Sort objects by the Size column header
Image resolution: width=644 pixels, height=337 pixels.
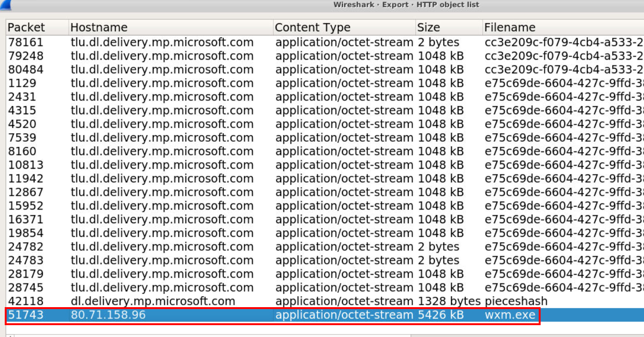(449, 27)
